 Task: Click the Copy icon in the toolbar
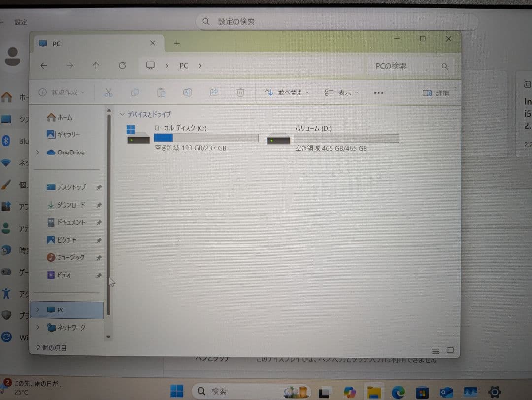135,92
